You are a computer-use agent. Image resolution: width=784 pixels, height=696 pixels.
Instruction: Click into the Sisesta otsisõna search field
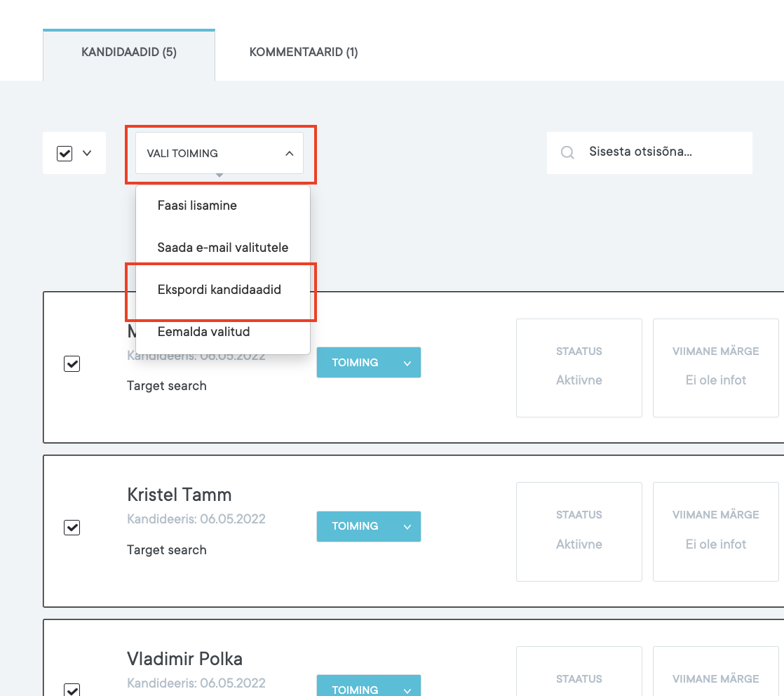[659, 152]
